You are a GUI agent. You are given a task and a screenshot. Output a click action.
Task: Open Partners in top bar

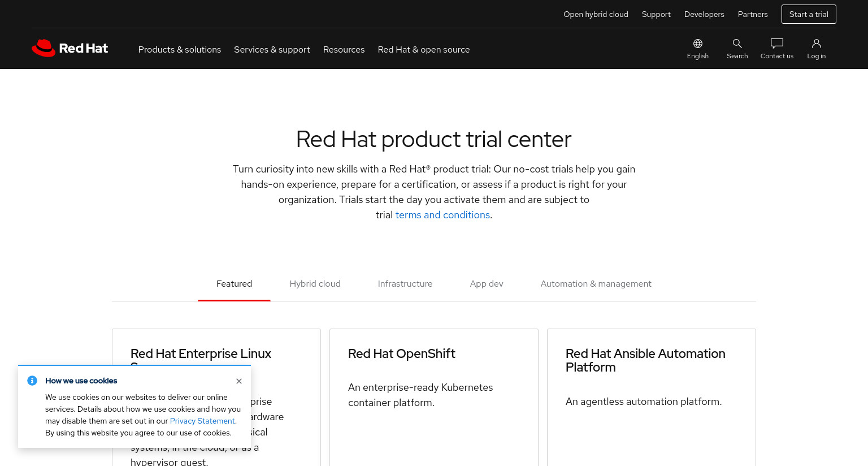click(753, 14)
